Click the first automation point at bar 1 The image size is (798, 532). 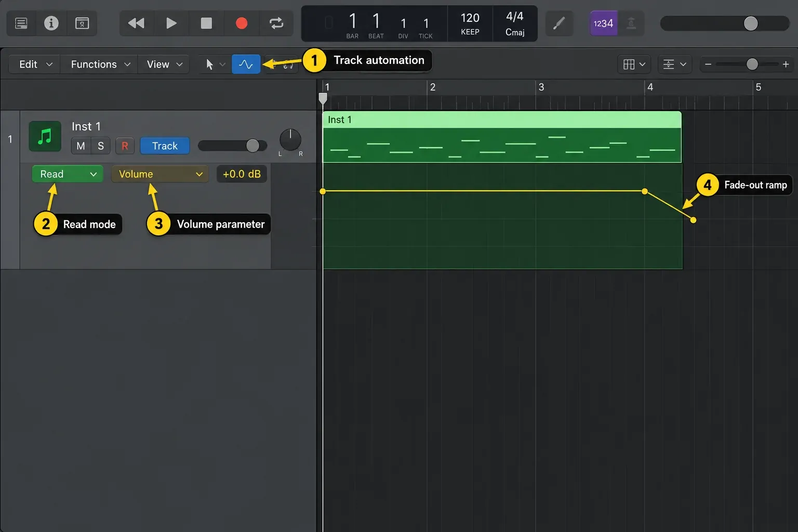[323, 191]
